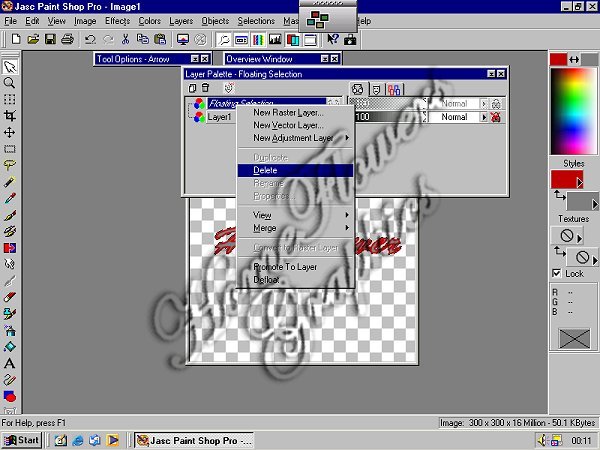Toggle the Color Palette toolbar button
This screenshot has width=600, height=450.
258,39
